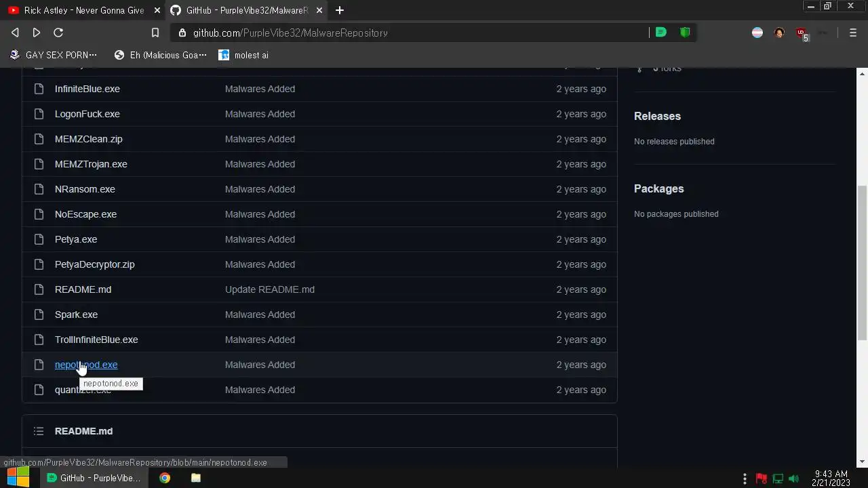The image size is (868, 488).
Task: Open the 'Eh (Malicious Goa…' bookmark
Action: click(161, 55)
